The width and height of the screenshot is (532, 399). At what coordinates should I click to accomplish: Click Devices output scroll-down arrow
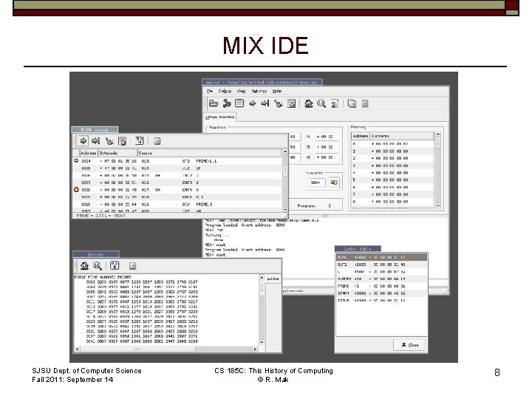[262, 342]
